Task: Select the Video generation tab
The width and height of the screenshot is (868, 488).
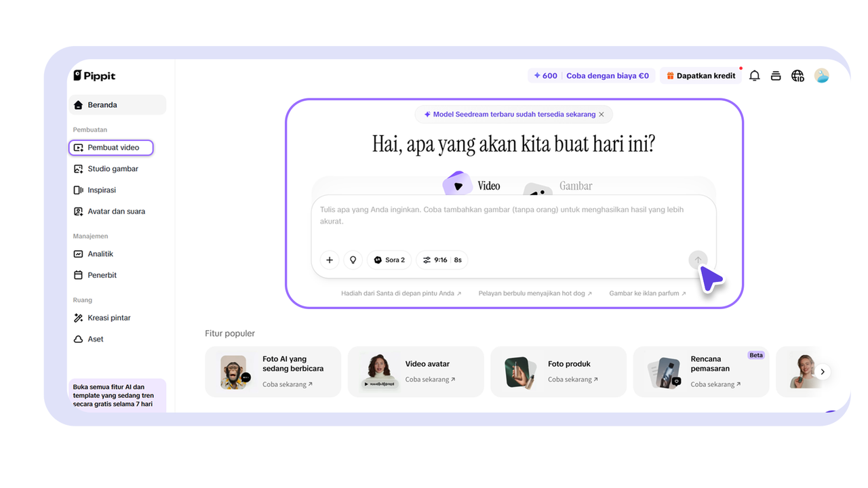Action: [487, 184]
